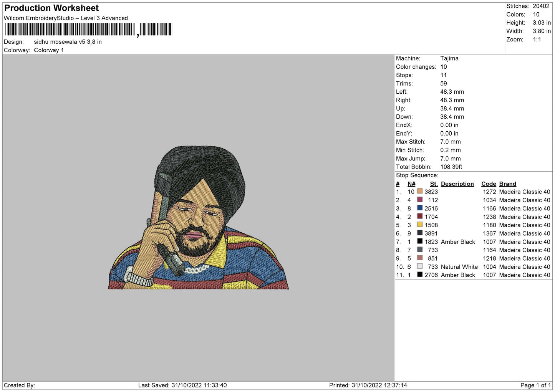Viewport: 555px width, 392px height.
Task: Click the Stop Sequence heading
Action: [417, 175]
